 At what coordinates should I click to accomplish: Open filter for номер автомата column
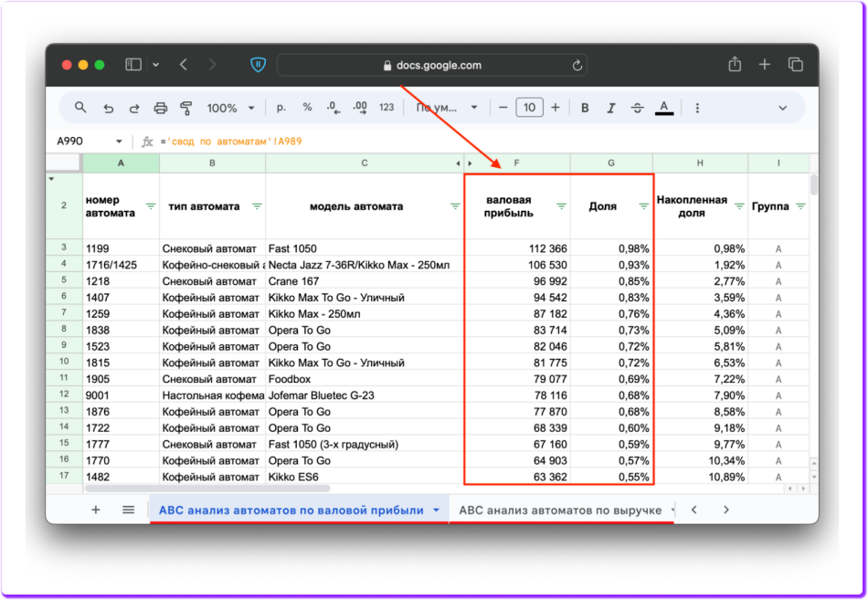(151, 206)
